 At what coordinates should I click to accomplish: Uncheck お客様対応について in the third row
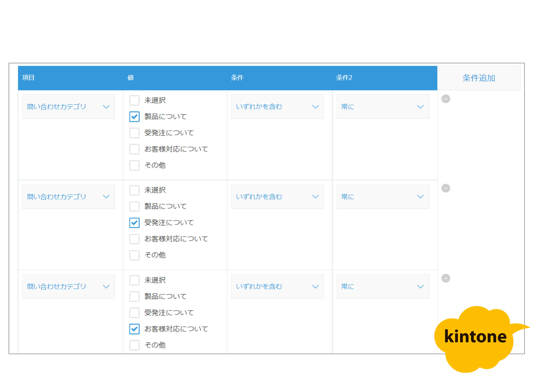pos(134,329)
